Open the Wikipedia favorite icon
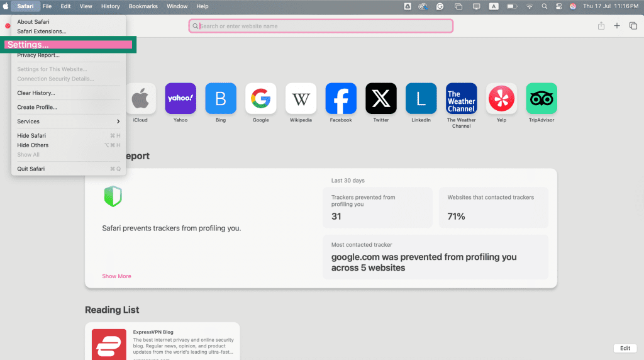The height and width of the screenshot is (360, 644). 301,99
